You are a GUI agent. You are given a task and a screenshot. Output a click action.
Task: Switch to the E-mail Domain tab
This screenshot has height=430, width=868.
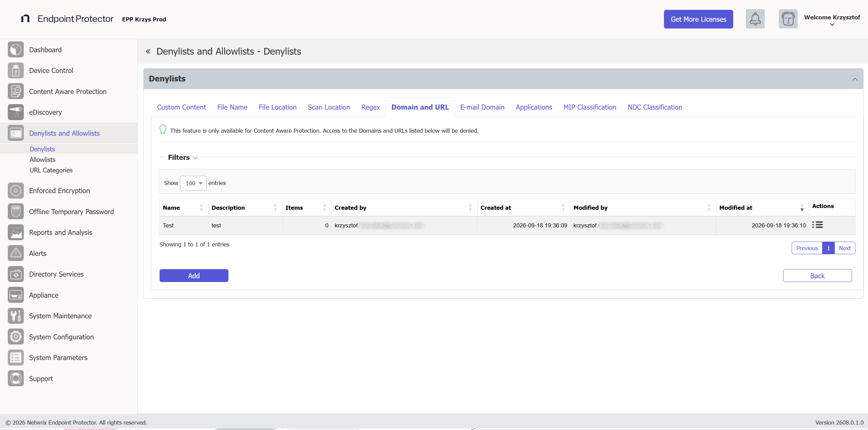[482, 107]
